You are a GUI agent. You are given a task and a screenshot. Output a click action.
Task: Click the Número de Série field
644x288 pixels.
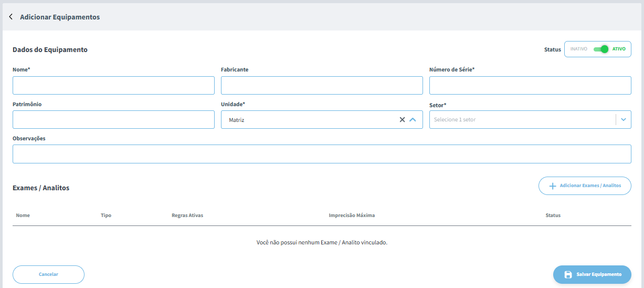(x=530, y=85)
